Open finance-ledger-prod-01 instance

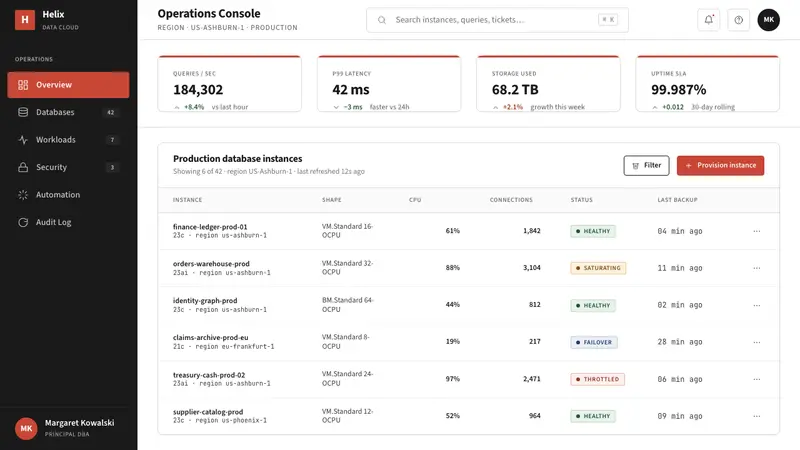[210, 227]
